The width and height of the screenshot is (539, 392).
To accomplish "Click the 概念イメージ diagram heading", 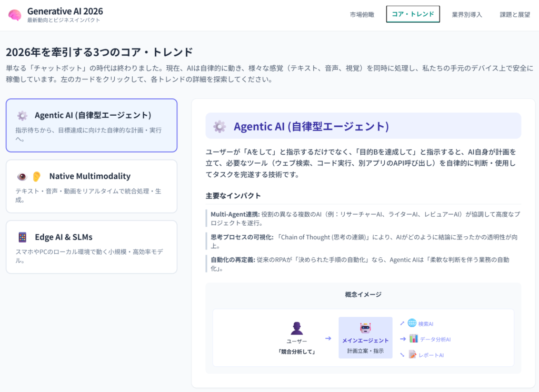I will tap(363, 295).
